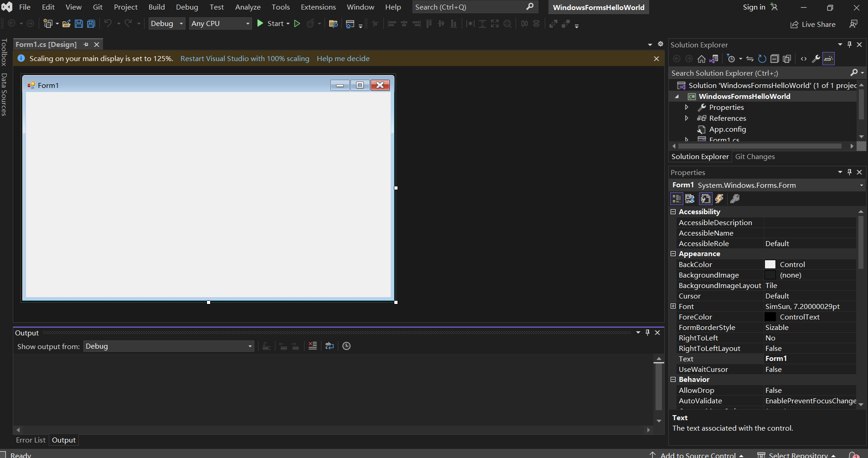Expand the Font property row
The width and height of the screenshot is (868, 458).
click(x=673, y=306)
